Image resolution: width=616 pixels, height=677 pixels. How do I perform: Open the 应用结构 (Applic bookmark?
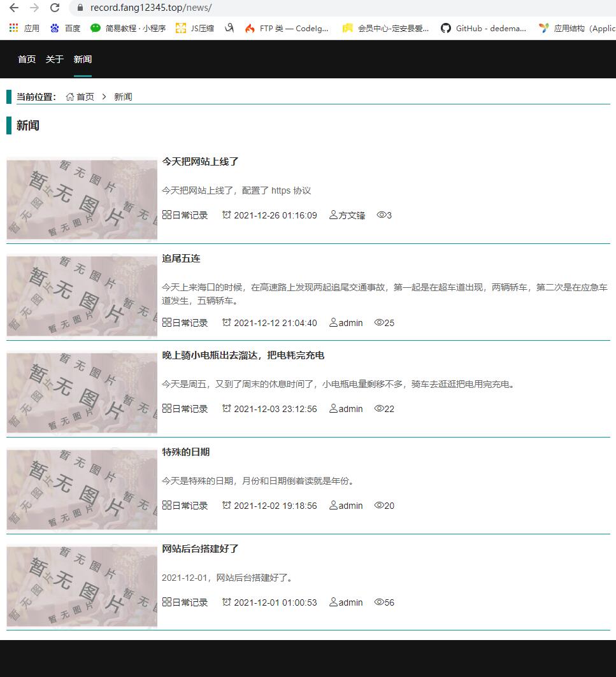(x=577, y=29)
